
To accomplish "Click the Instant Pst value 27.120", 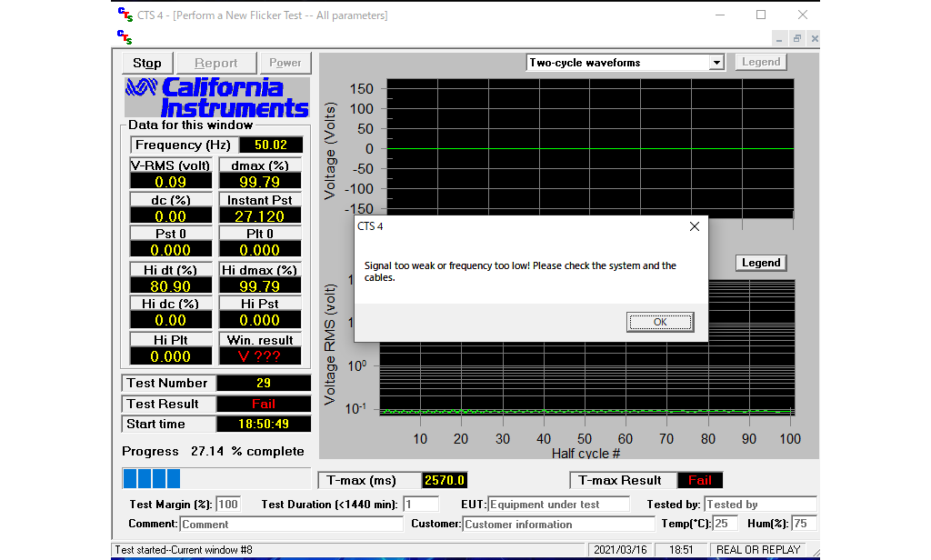I will click(x=259, y=216).
